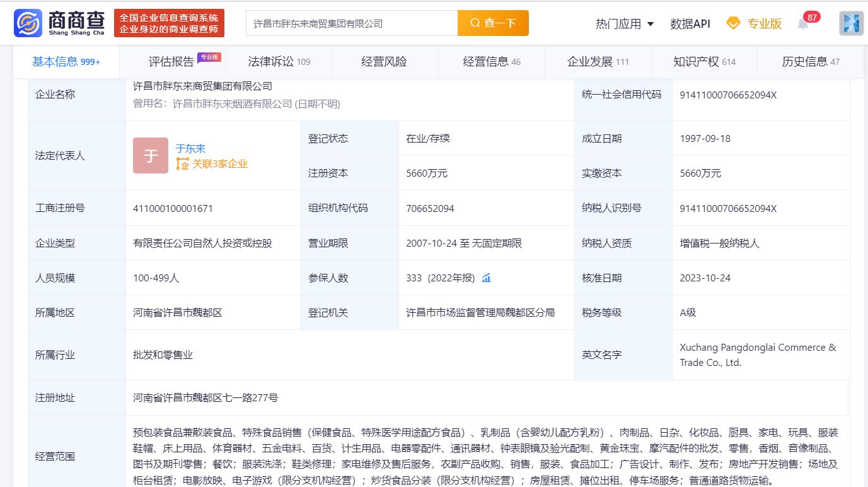Switch to the 企业发展 tab

click(598, 61)
